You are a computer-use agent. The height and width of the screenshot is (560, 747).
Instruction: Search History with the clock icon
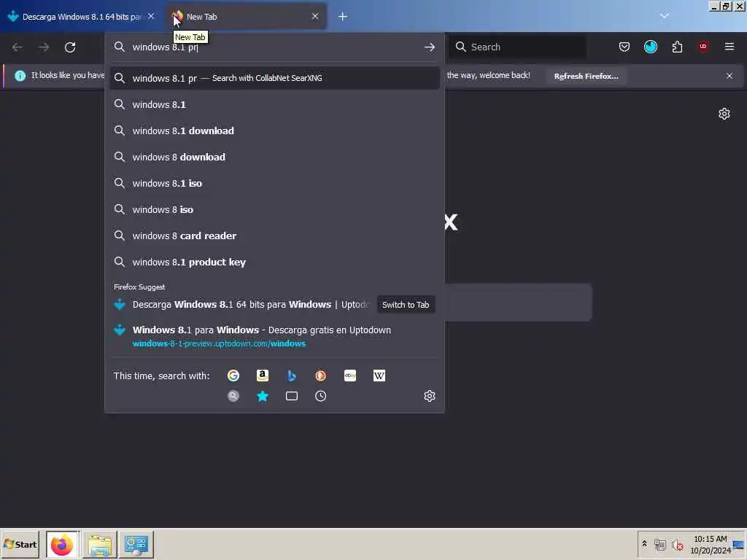pos(321,396)
